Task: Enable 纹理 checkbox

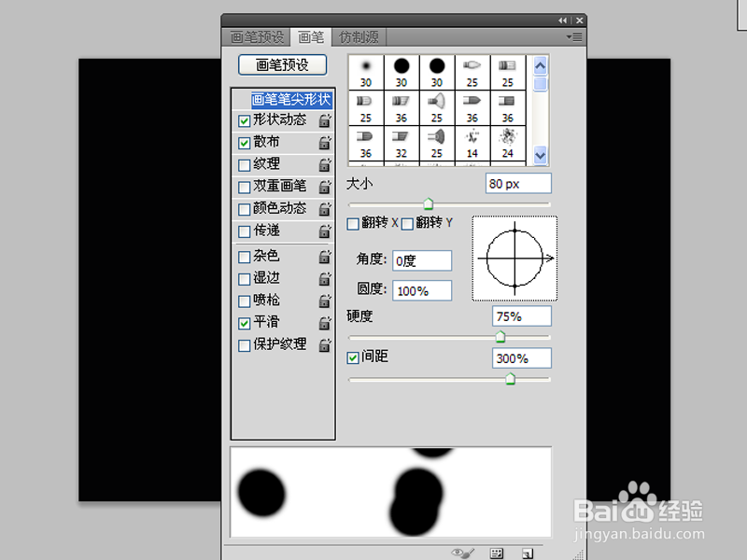Action: (x=244, y=165)
